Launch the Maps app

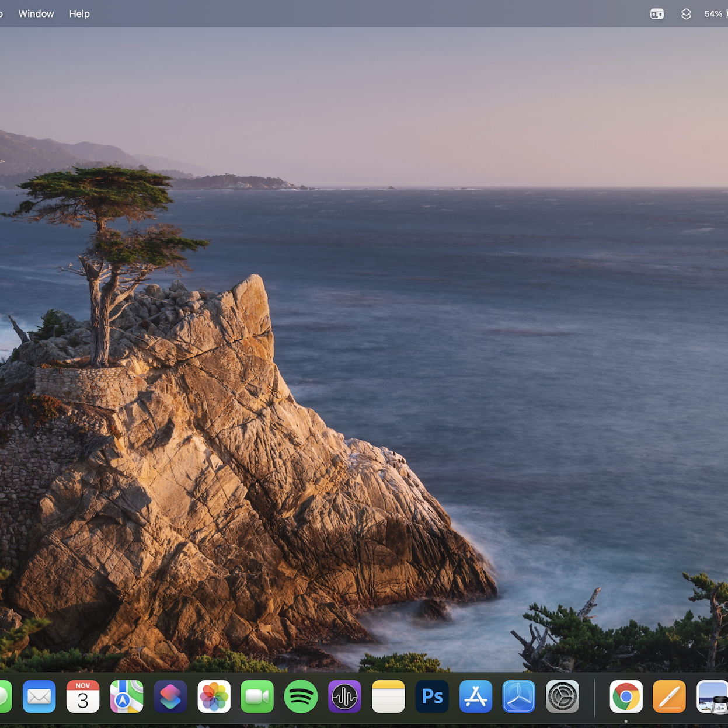(x=127, y=696)
